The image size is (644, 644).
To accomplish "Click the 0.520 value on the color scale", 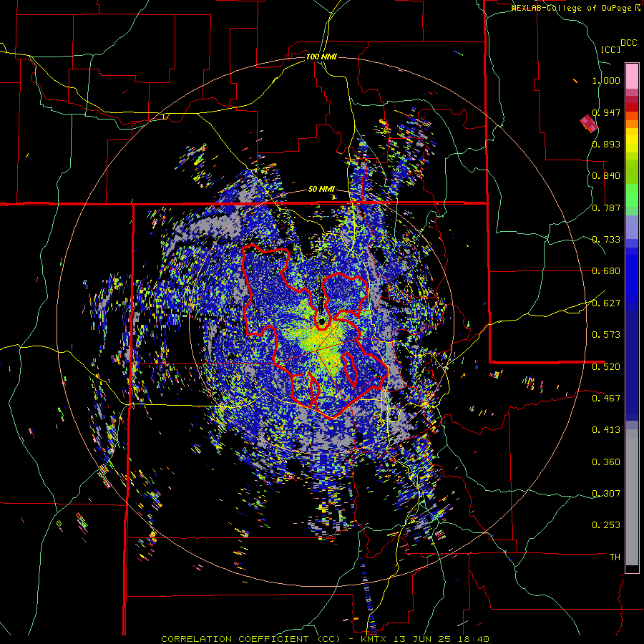I will (606, 367).
